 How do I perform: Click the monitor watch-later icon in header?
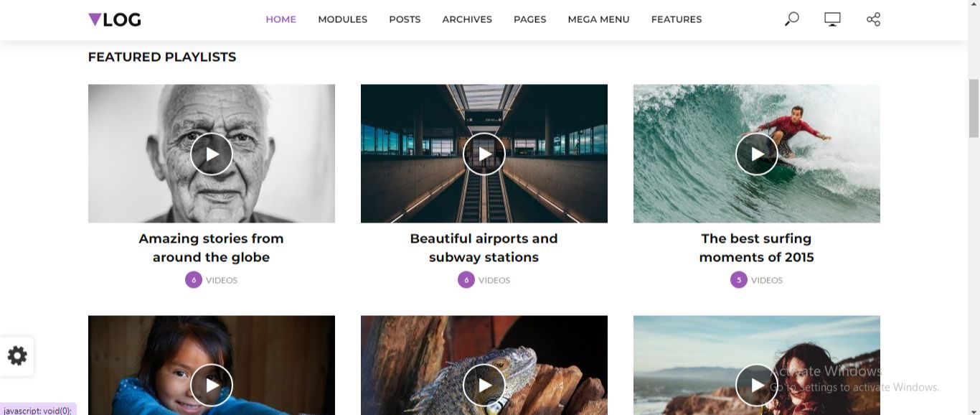point(832,19)
